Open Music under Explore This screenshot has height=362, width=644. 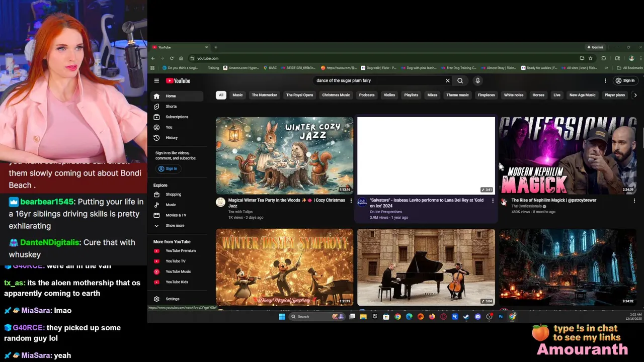pos(176,205)
